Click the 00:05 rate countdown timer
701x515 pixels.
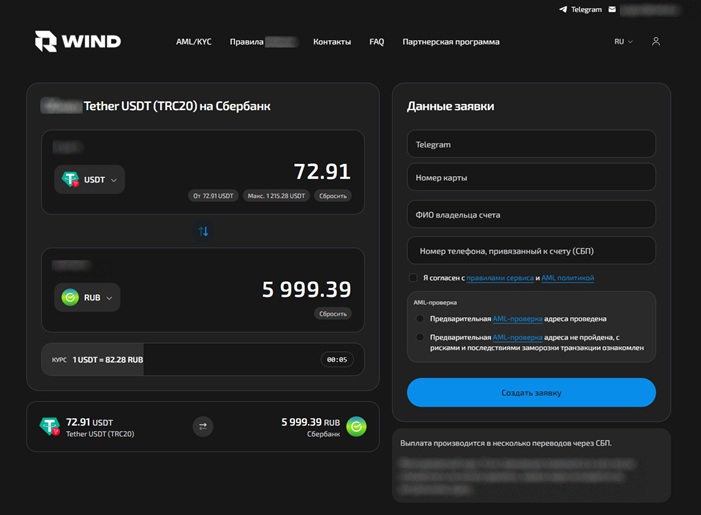coord(337,359)
